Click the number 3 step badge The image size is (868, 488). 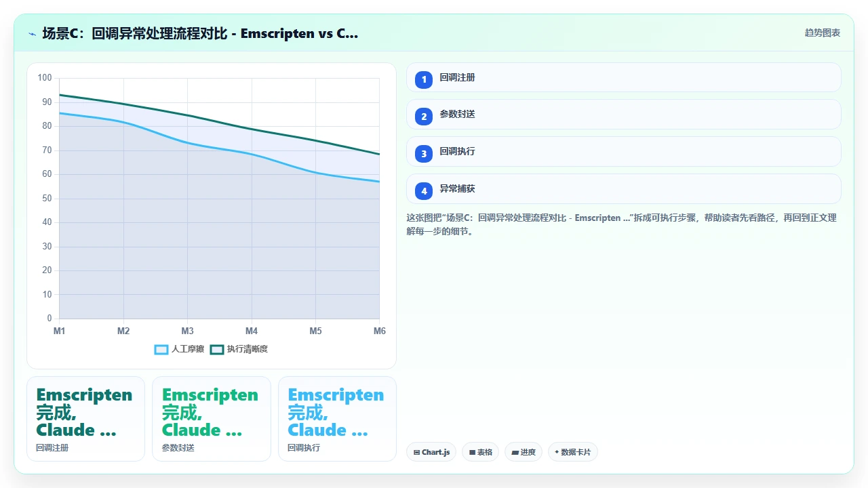click(424, 154)
